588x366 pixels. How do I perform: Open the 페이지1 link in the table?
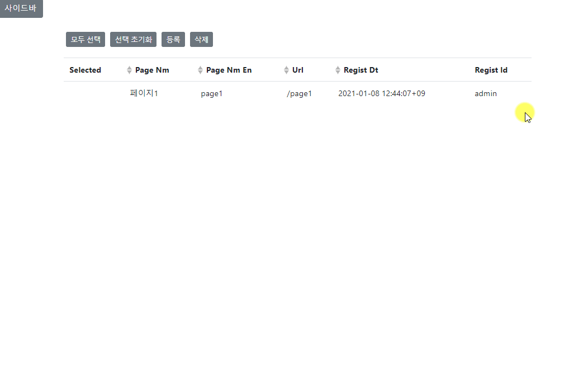144,93
